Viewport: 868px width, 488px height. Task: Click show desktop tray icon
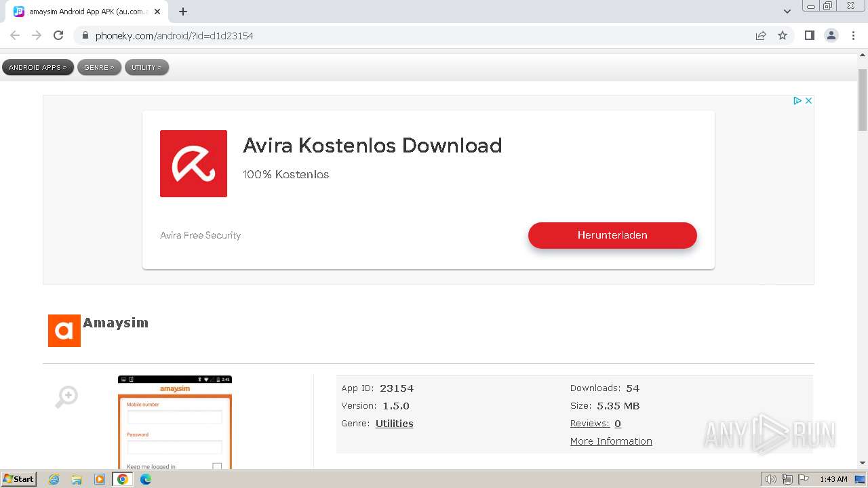point(860,479)
